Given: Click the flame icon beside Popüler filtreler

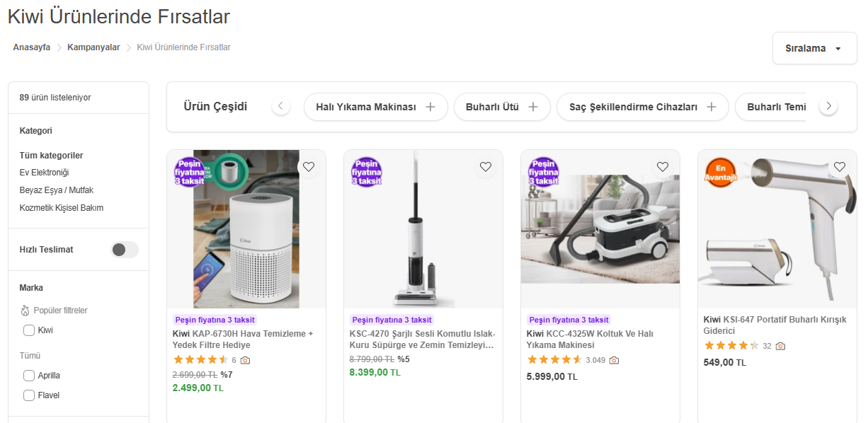Looking at the screenshot, I should tap(25, 311).
